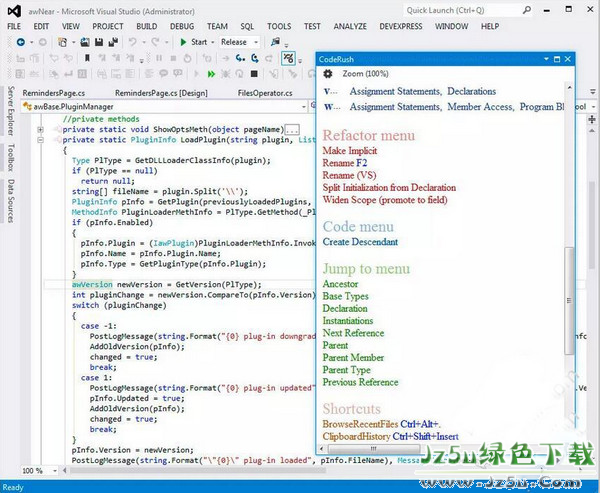Open the DEBUG menu

(182, 26)
